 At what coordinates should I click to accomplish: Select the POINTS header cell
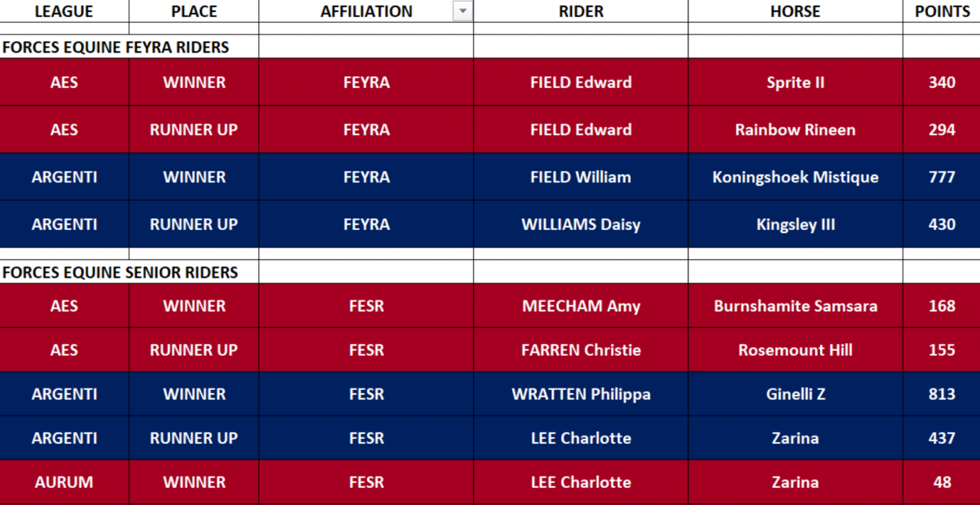click(942, 11)
